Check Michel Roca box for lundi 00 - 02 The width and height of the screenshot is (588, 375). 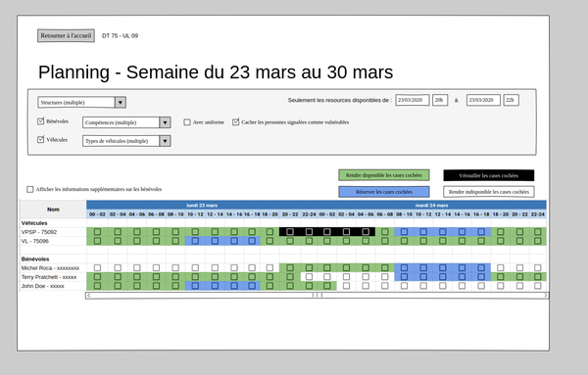[97, 268]
